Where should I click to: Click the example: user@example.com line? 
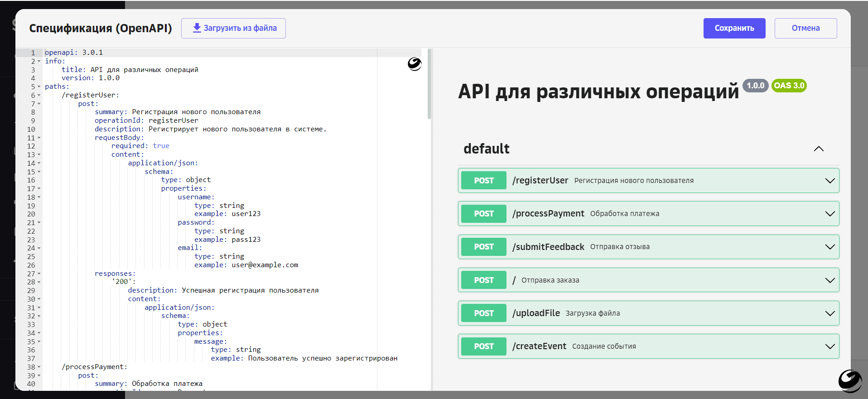(x=246, y=265)
